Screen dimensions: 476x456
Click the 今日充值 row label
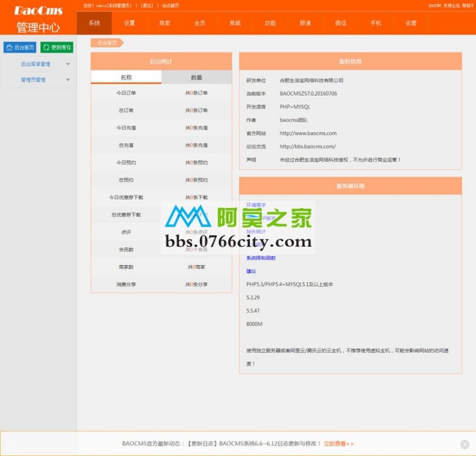(x=126, y=127)
